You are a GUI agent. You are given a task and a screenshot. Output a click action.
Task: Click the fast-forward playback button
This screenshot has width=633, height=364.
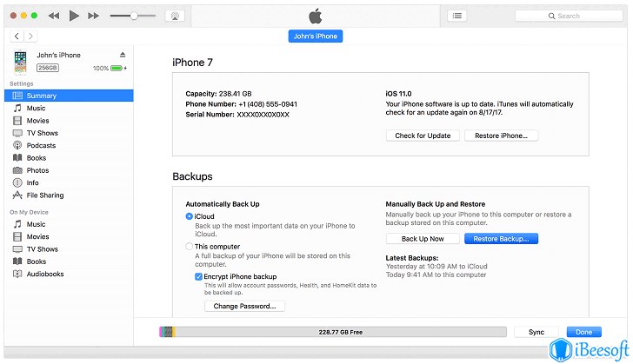(93, 16)
